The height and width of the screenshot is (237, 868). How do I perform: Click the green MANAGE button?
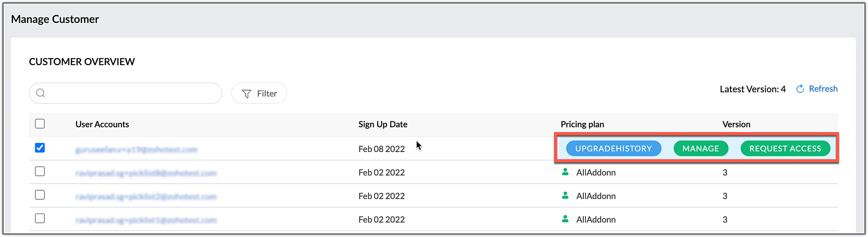[x=701, y=149]
